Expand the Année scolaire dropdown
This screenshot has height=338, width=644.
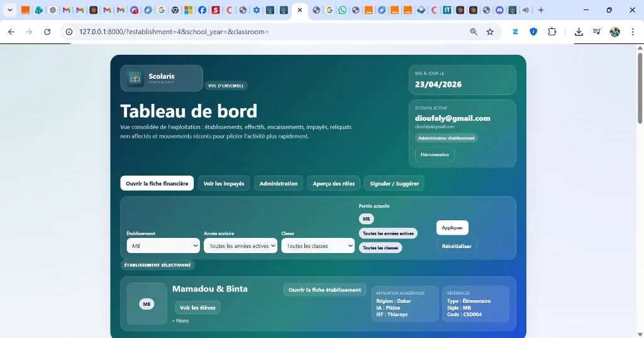(x=240, y=246)
